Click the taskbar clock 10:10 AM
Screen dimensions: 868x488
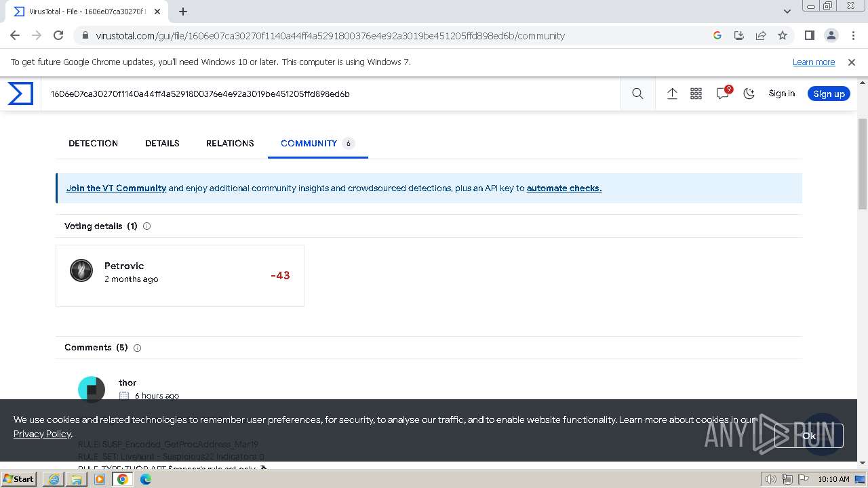(x=833, y=479)
